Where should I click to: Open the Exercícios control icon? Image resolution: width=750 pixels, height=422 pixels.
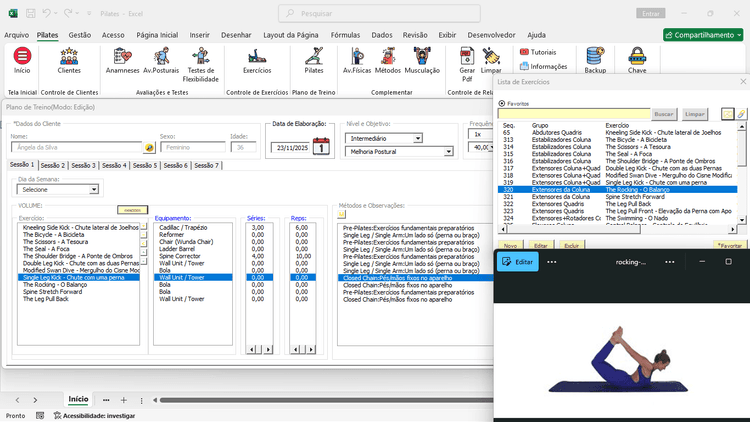257,61
